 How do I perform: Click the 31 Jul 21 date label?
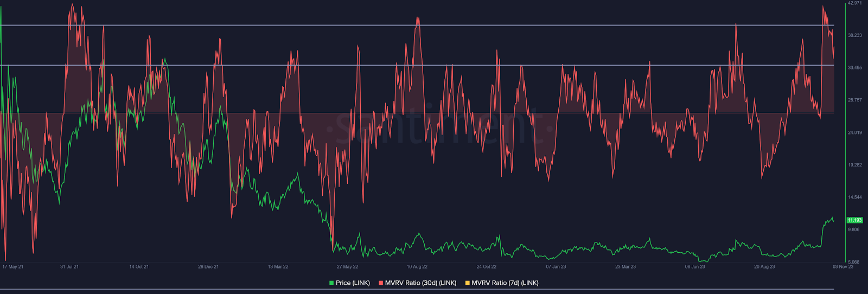69,267
